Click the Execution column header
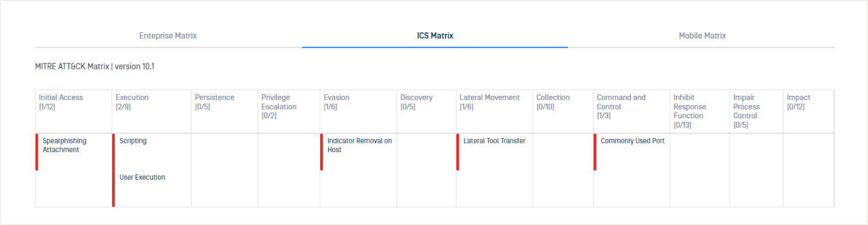The width and height of the screenshot is (868, 225). [x=152, y=111]
